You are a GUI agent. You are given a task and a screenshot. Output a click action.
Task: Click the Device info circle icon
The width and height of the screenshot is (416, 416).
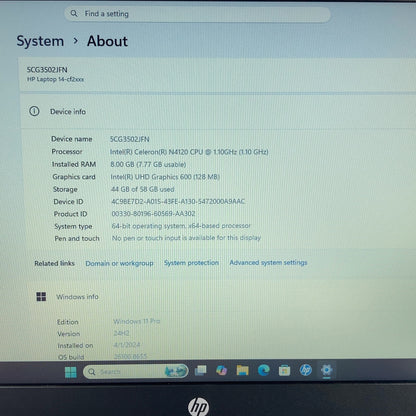pyautogui.click(x=34, y=111)
